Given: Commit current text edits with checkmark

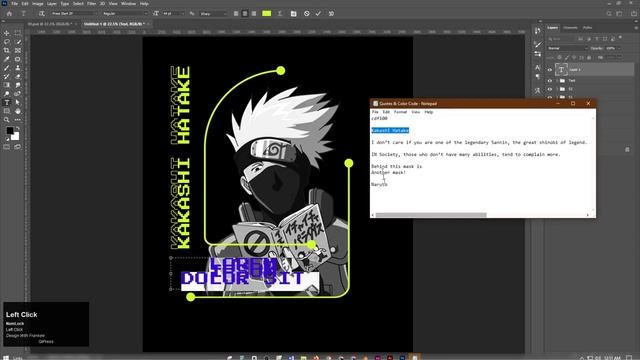Looking at the screenshot, I should 318,13.
